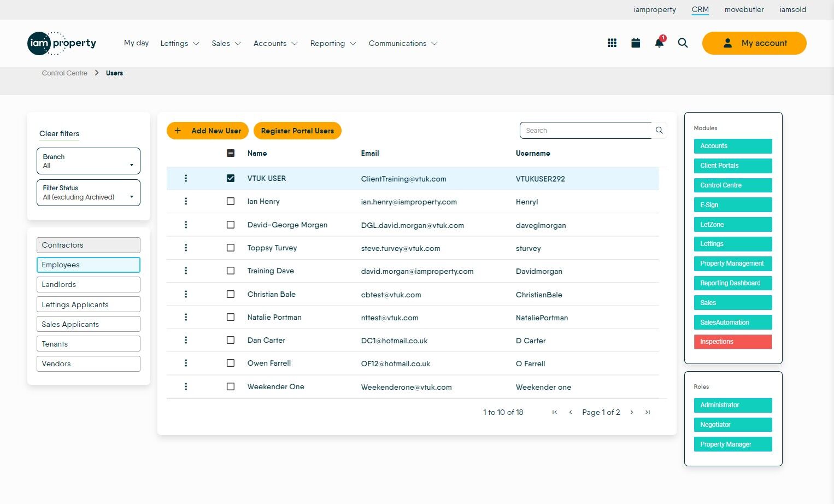The height and width of the screenshot is (504, 834).
Task: Switch to the CRM top tab
Action: [x=700, y=9]
